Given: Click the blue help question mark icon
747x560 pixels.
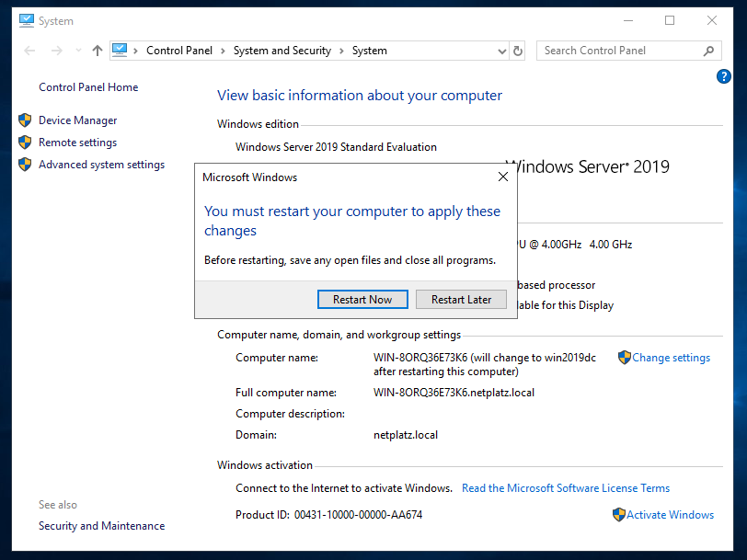Looking at the screenshot, I should pos(723,76).
